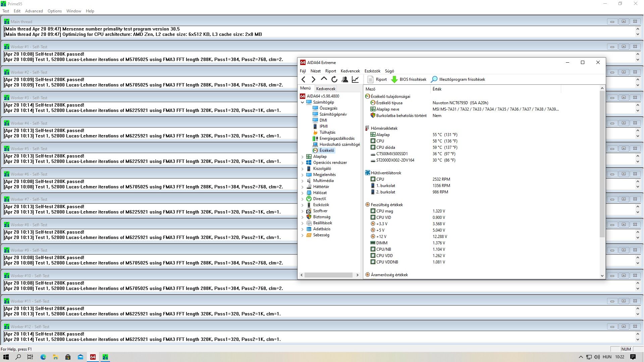Expand the DirectX tree node
Viewport: 644px width, 362px height.
click(x=302, y=199)
